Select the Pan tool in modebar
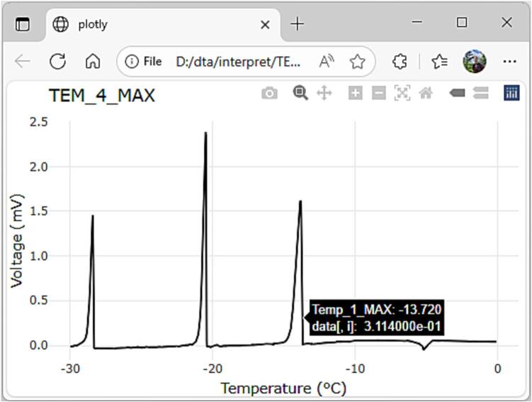The height and width of the screenshot is (402, 532). tap(324, 93)
